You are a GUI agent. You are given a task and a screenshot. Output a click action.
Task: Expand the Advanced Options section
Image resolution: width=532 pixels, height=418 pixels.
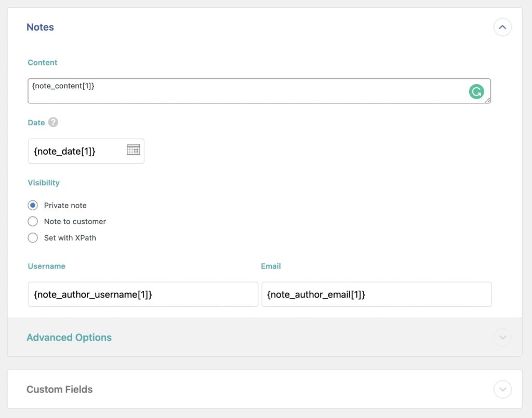(x=502, y=337)
